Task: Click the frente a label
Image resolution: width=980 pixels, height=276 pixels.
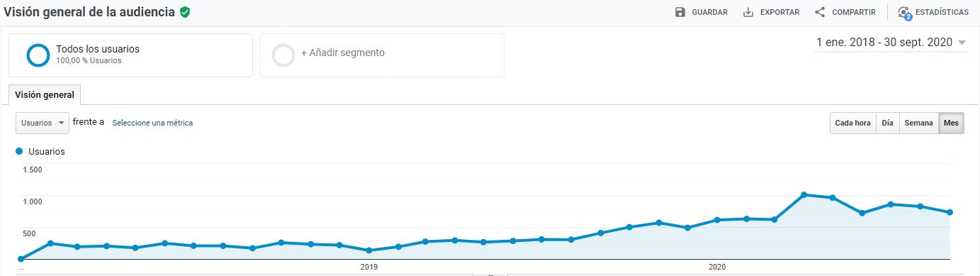Action: click(x=89, y=122)
